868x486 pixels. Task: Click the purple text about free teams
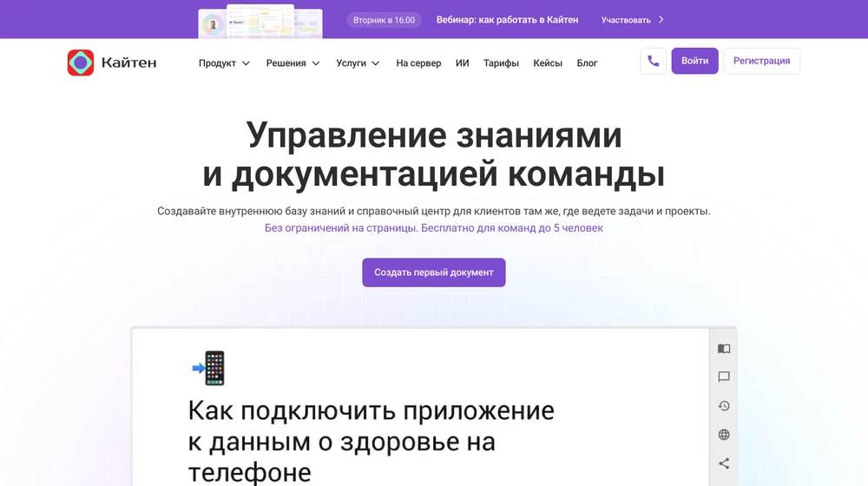pos(434,228)
